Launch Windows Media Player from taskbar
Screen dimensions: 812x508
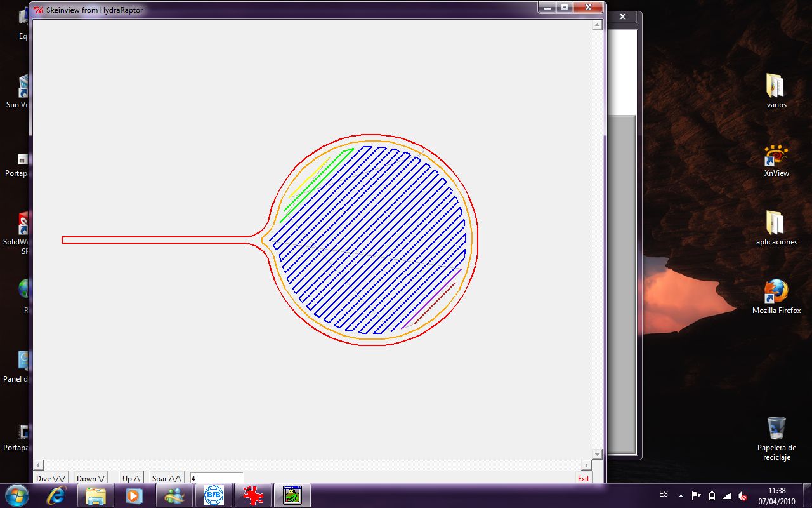click(x=134, y=495)
